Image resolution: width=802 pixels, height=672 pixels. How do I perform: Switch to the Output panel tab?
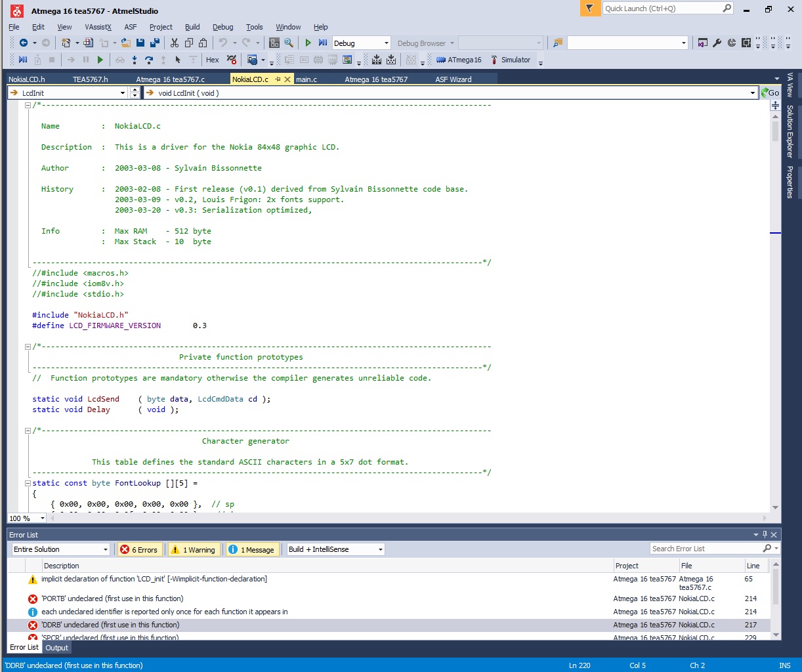tap(57, 648)
